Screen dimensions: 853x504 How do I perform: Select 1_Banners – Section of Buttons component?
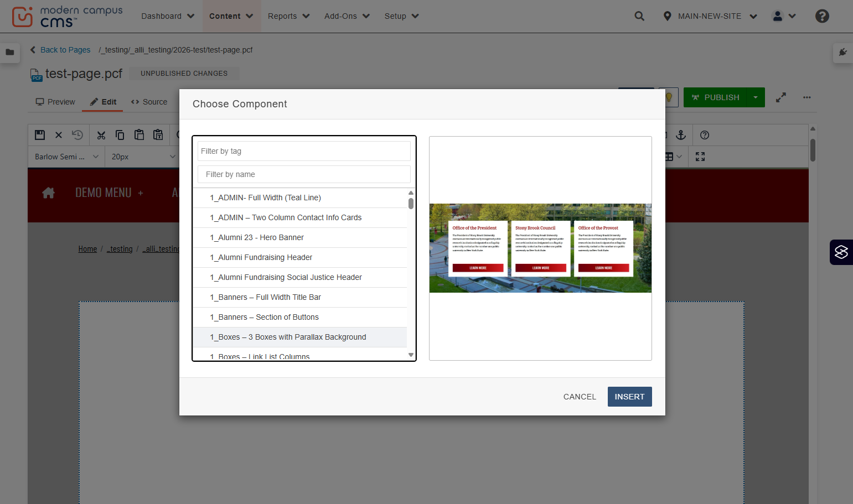point(299,317)
